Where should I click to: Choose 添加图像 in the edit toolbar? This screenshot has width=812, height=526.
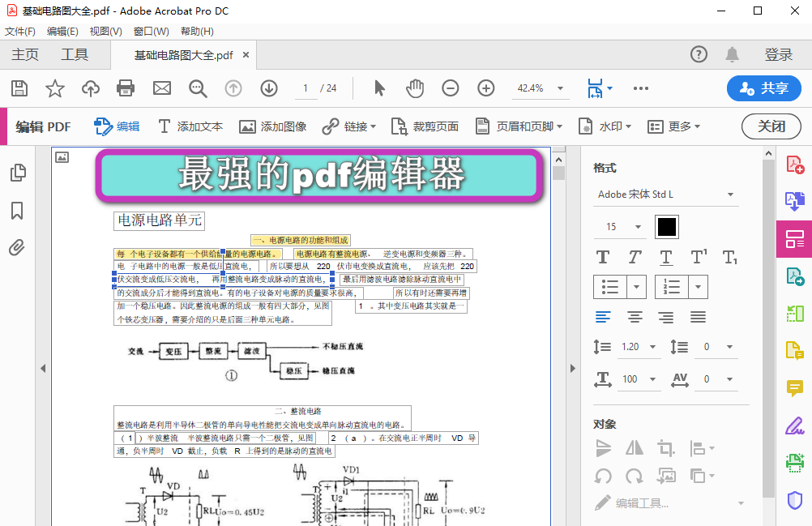click(272, 126)
